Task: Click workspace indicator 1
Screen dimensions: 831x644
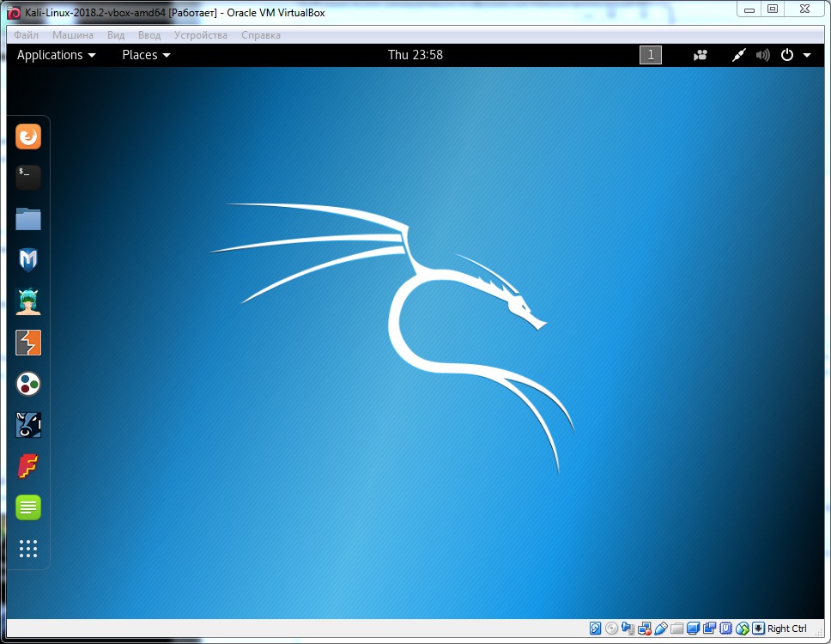Action: pos(651,55)
